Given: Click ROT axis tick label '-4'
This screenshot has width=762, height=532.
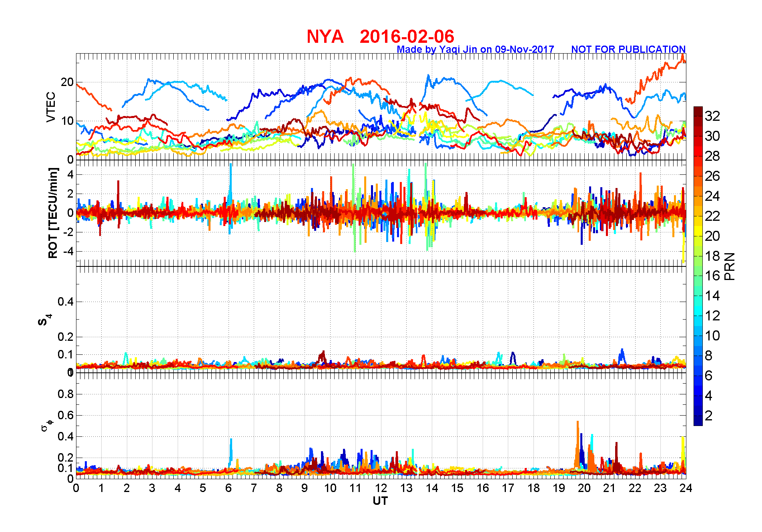Looking at the screenshot, I should [x=68, y=251].
